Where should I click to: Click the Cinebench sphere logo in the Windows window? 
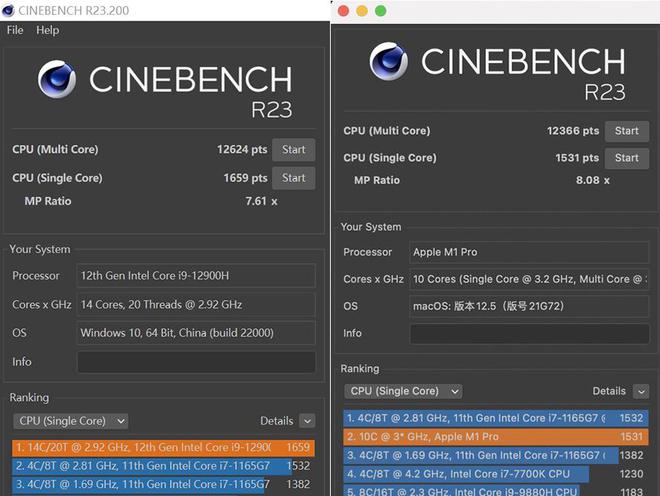58,81
